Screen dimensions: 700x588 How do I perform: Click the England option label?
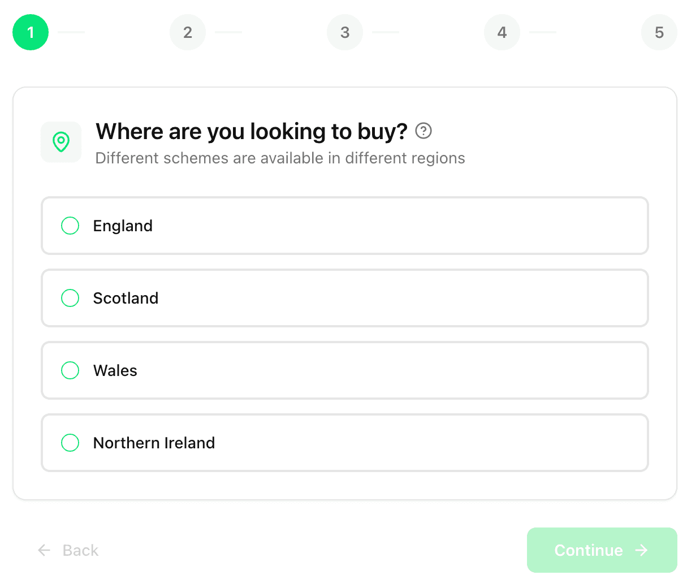pyautogui.click(x=123, y=226)
